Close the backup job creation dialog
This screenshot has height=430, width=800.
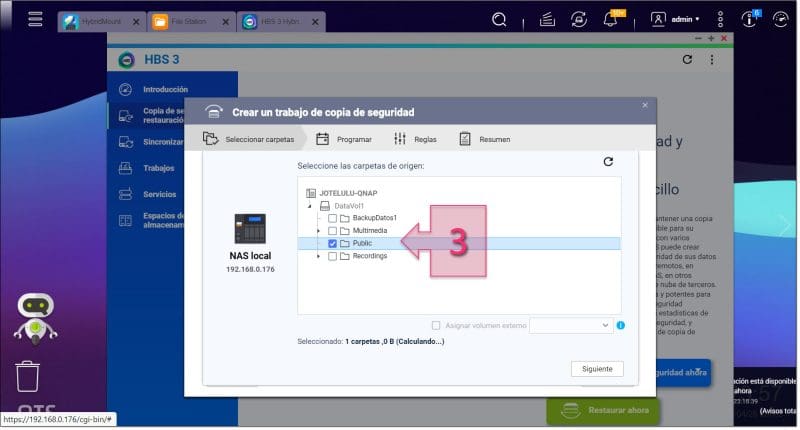tap(645, 105)
